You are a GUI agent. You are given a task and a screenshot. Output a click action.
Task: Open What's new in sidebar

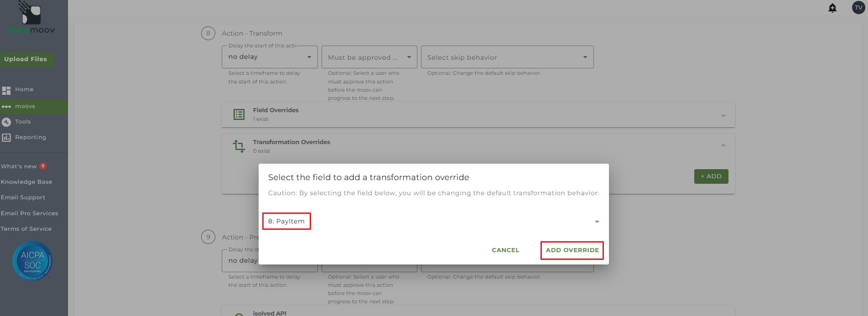click(x=19, y=166)
